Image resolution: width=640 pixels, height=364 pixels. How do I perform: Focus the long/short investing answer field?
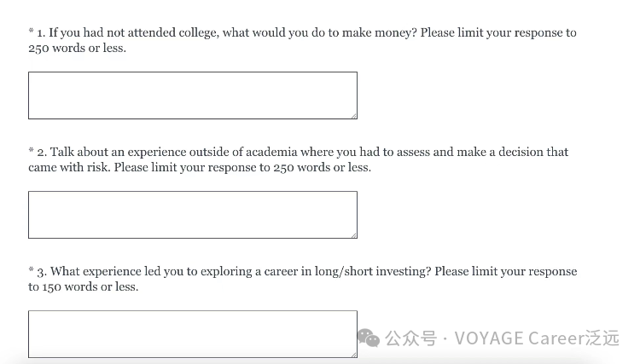pyautogui.click(x=192, y=333)
